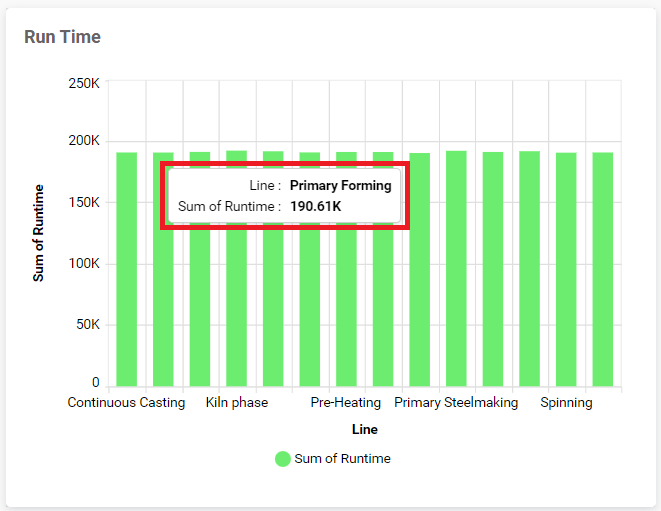Click the bar directly above Spinning label
661x511 pixels.
(566, 269)
